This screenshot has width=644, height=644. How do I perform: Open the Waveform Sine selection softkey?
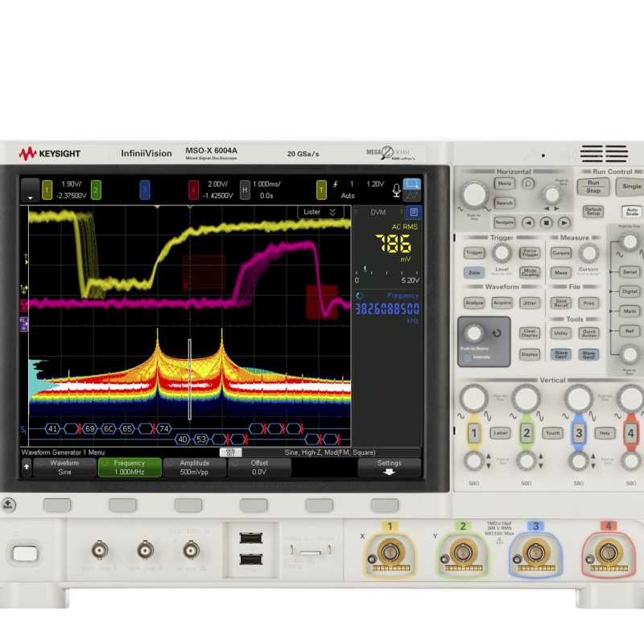(x=64, y=468)
